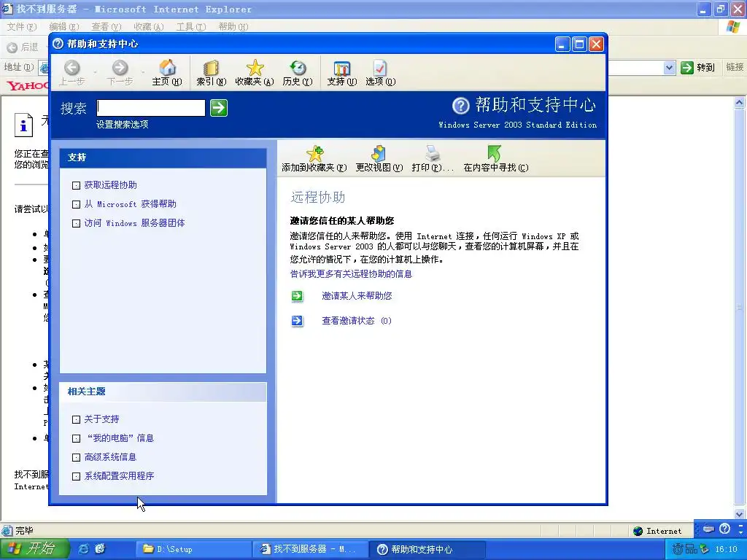Viewport: 747px width, 560px height.
Task: Click the green search go arrow
Action: (x=219, y=108)
